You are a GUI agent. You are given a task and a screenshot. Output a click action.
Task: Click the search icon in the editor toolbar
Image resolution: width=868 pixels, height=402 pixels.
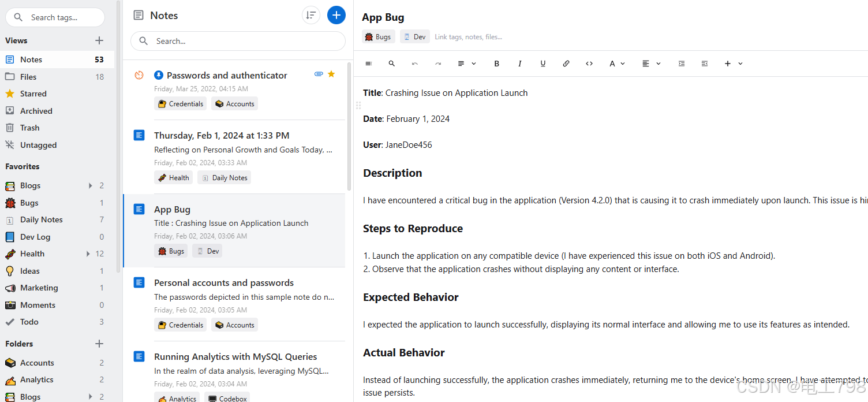[392, 64]
